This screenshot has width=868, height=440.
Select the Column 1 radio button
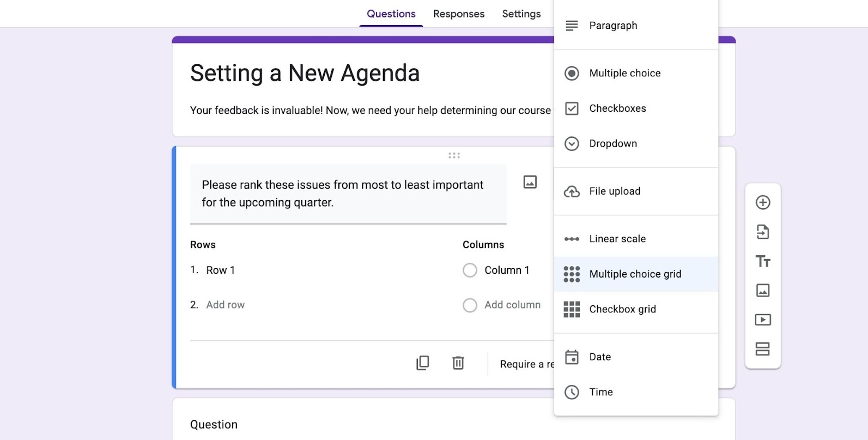click(x=470, y=270)
